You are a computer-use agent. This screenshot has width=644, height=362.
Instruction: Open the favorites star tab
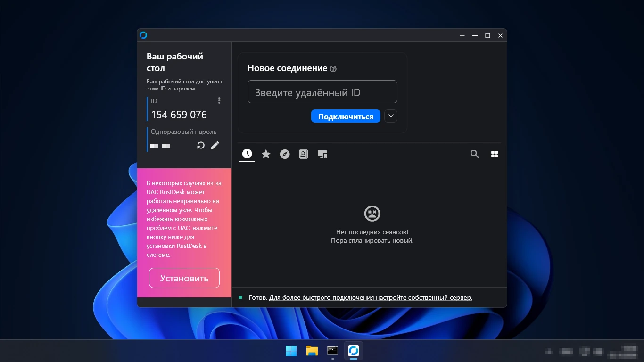pos(266,154)
